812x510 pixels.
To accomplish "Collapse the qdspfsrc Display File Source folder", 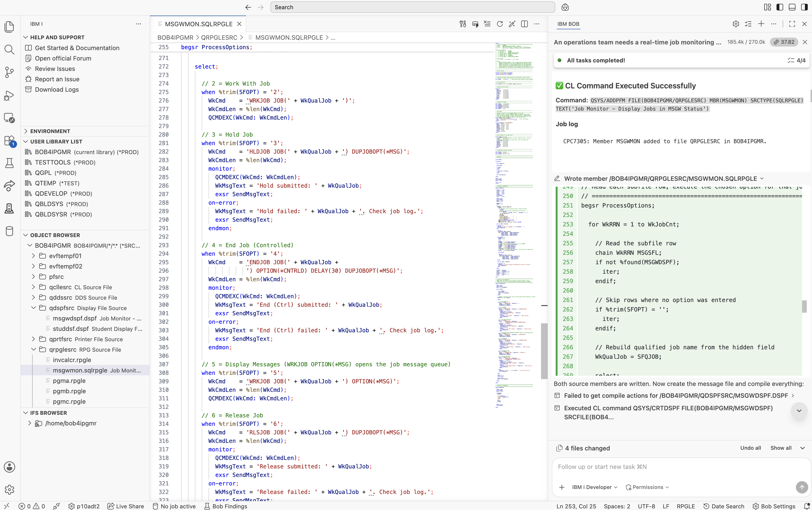I will (x=33, y=308).
